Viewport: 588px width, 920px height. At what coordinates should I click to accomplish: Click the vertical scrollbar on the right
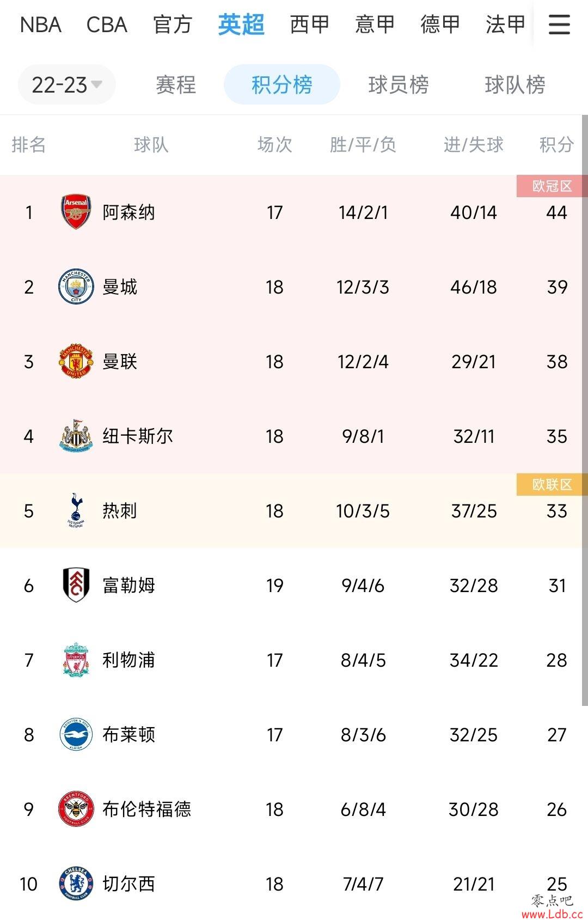585,410
